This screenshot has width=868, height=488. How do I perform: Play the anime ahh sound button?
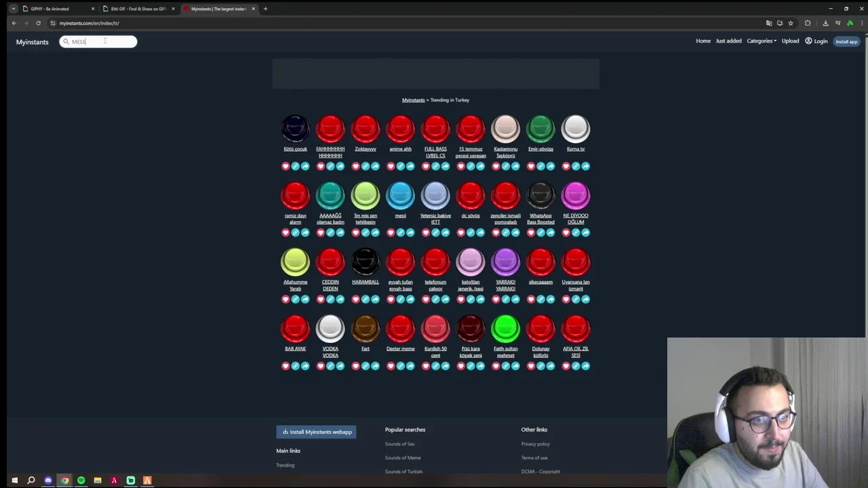[400, 129]
